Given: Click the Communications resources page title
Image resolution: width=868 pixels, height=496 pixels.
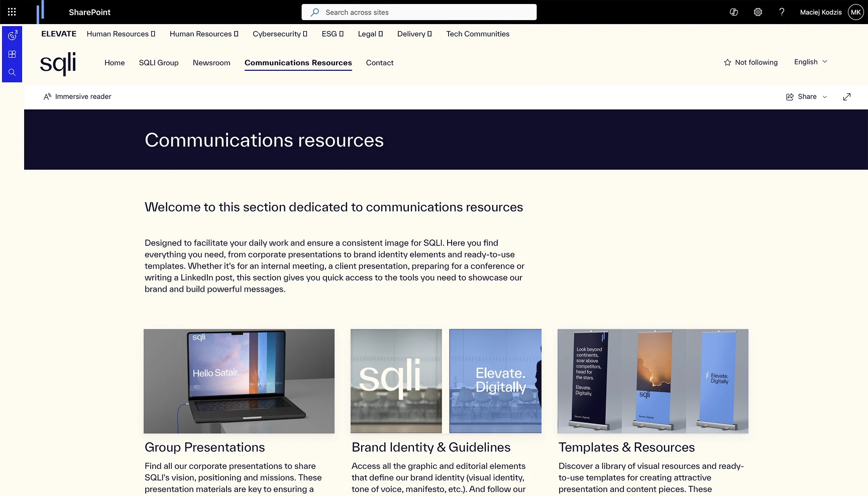Looking at the screenshot, I should [x=264, y=140].
